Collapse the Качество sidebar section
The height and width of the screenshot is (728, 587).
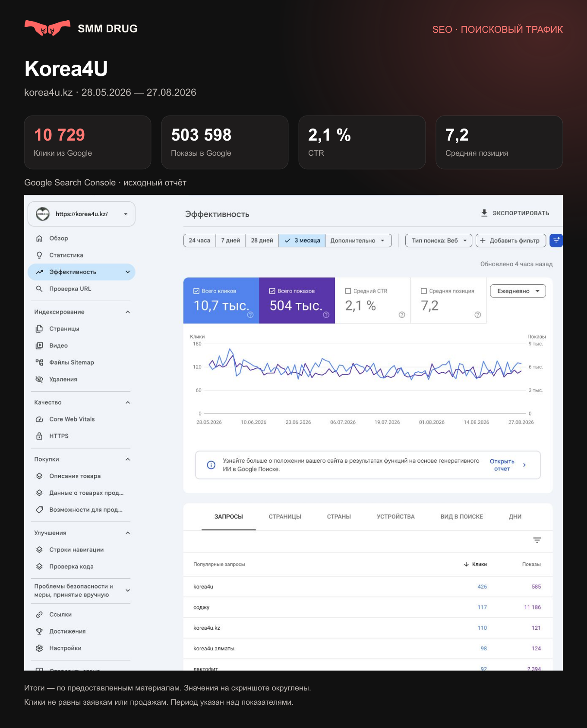[128, 402]
